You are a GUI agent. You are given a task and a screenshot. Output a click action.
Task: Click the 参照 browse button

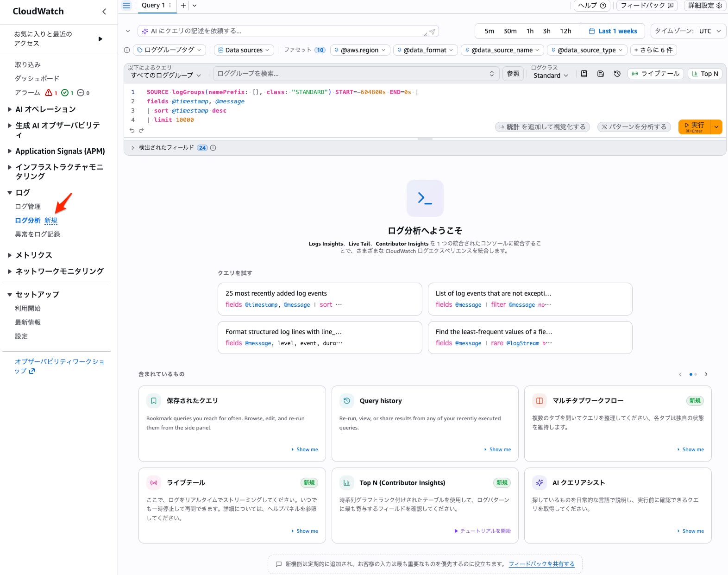point(513,74)
